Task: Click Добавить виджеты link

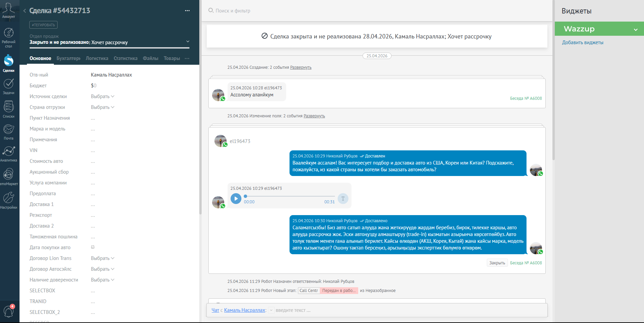Action: 582,42
